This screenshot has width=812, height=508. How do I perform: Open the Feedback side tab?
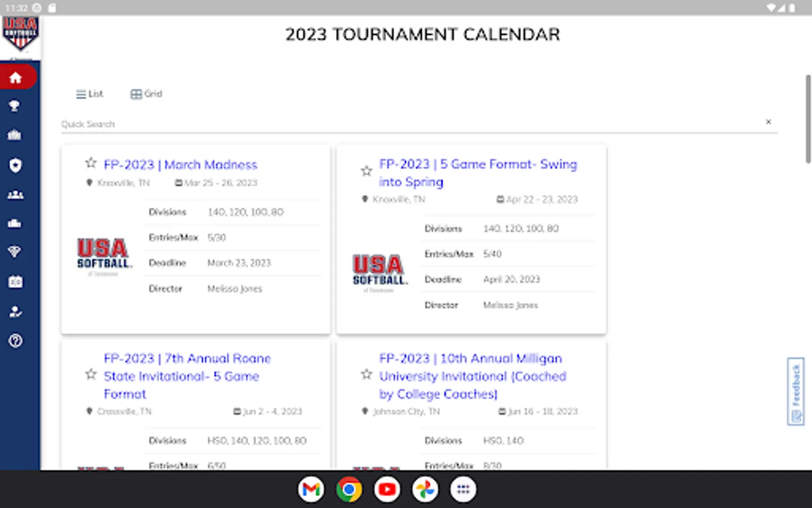pyautogui.click(x=796, y=391)
